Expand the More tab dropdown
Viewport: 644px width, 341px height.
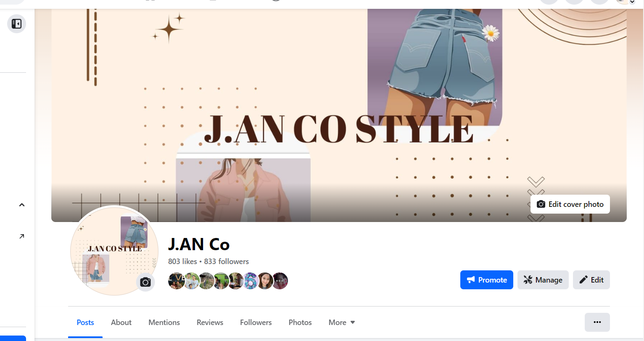point(342,322)
